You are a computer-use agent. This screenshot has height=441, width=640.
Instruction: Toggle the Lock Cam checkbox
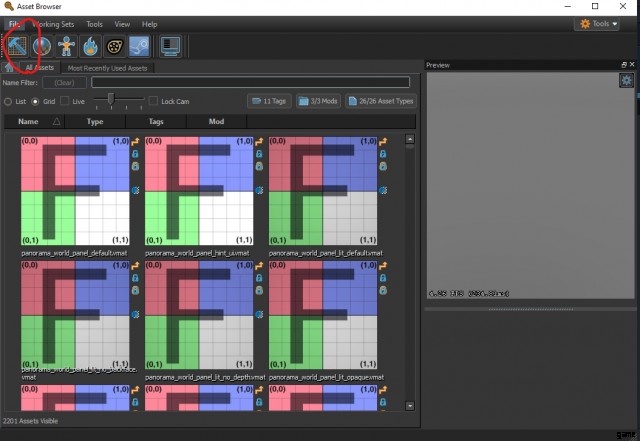pyautogui.click(x=153, y=101)
